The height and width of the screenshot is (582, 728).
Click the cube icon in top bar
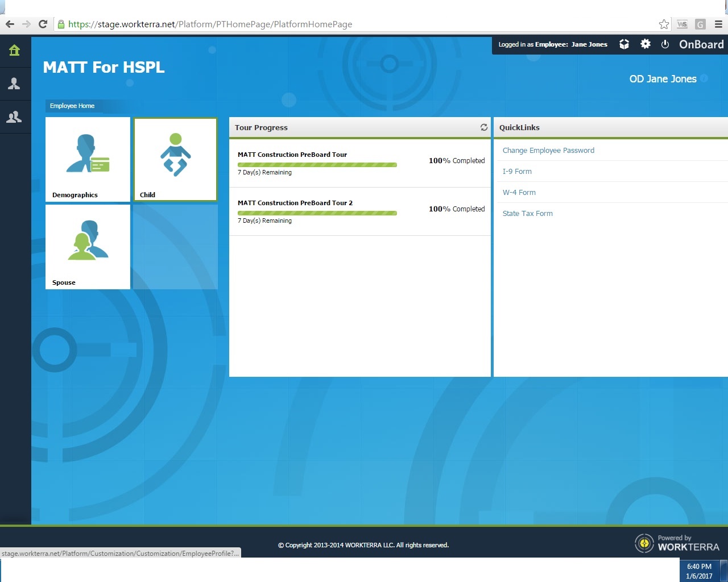(624, 44)
